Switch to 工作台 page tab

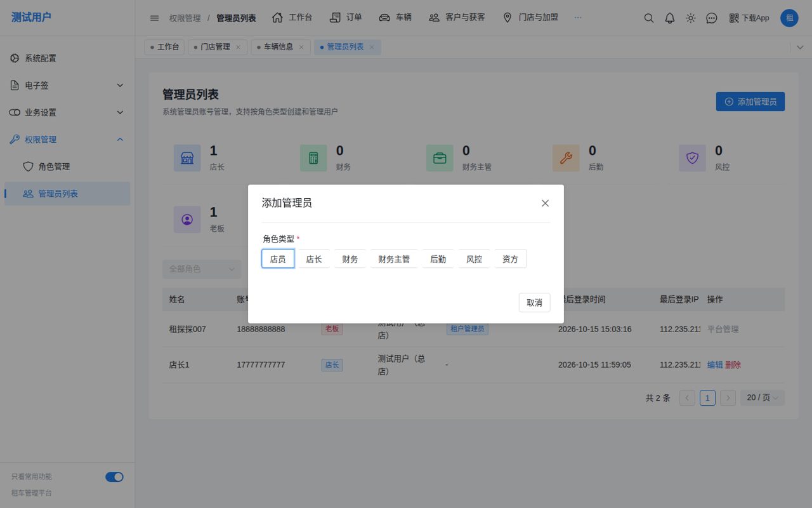tap(165, 47)
